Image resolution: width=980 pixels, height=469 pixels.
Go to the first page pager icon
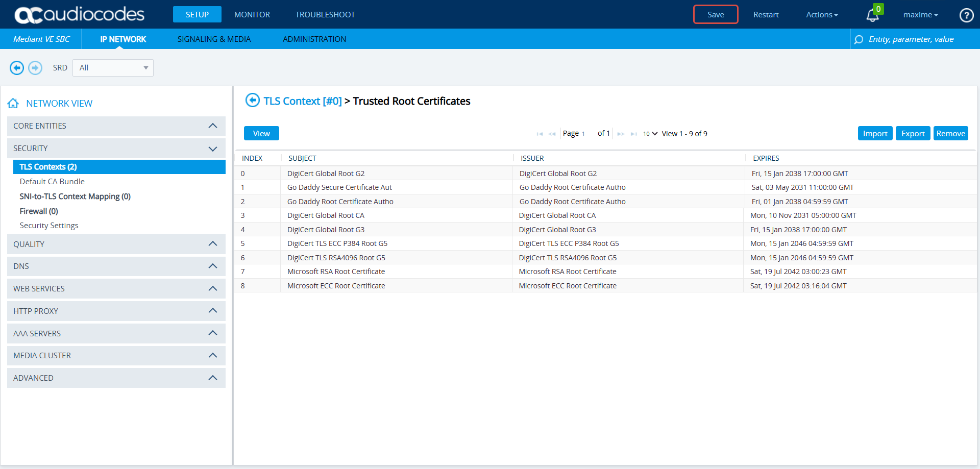pyautogui.click(x=540, y=134)
